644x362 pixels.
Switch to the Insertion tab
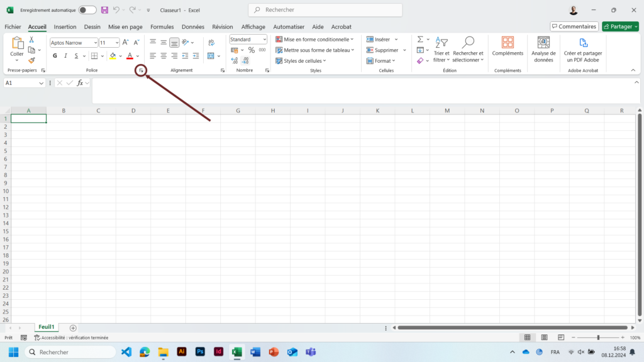click(x=65, y=26)
